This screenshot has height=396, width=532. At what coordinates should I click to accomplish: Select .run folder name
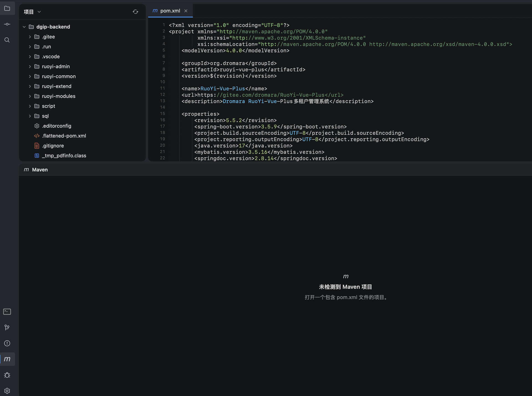46,47
